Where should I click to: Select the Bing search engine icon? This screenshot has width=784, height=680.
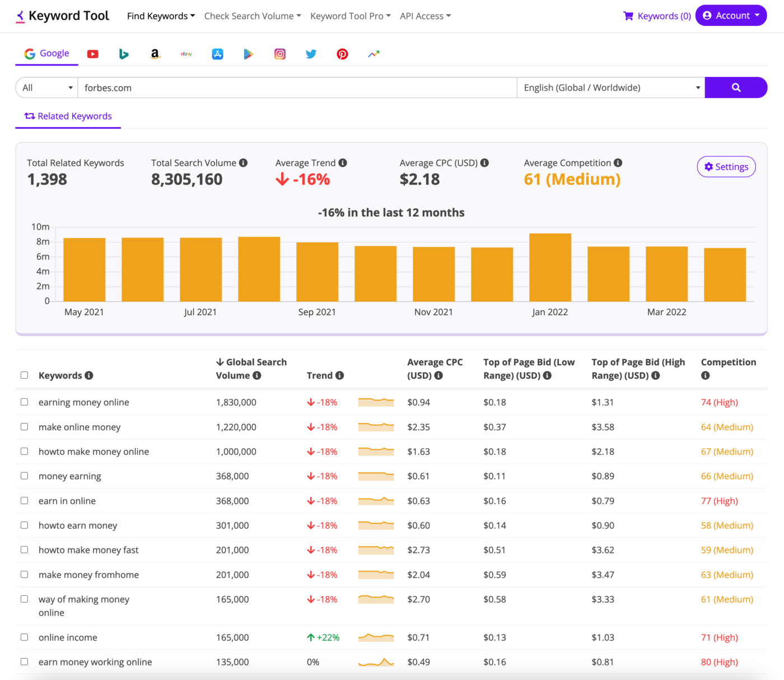click(124, 54)
